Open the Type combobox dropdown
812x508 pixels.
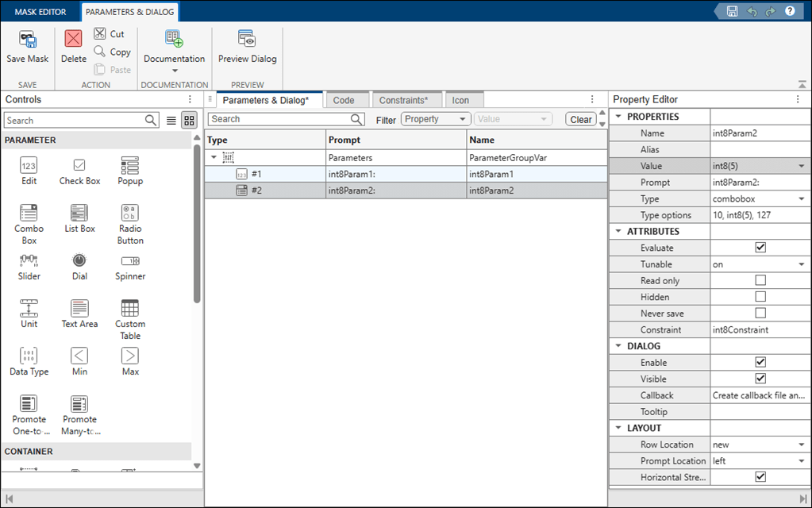(802, 198)
